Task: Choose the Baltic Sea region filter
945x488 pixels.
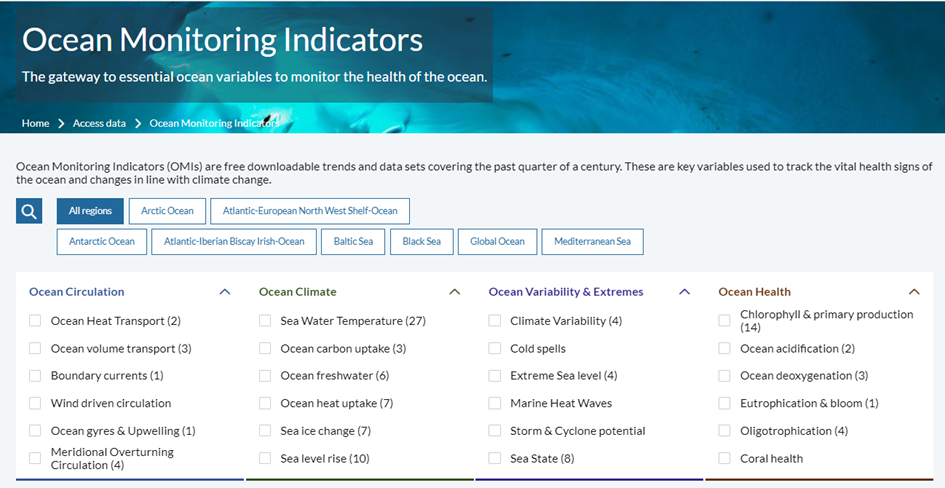Action: point(353,241)
